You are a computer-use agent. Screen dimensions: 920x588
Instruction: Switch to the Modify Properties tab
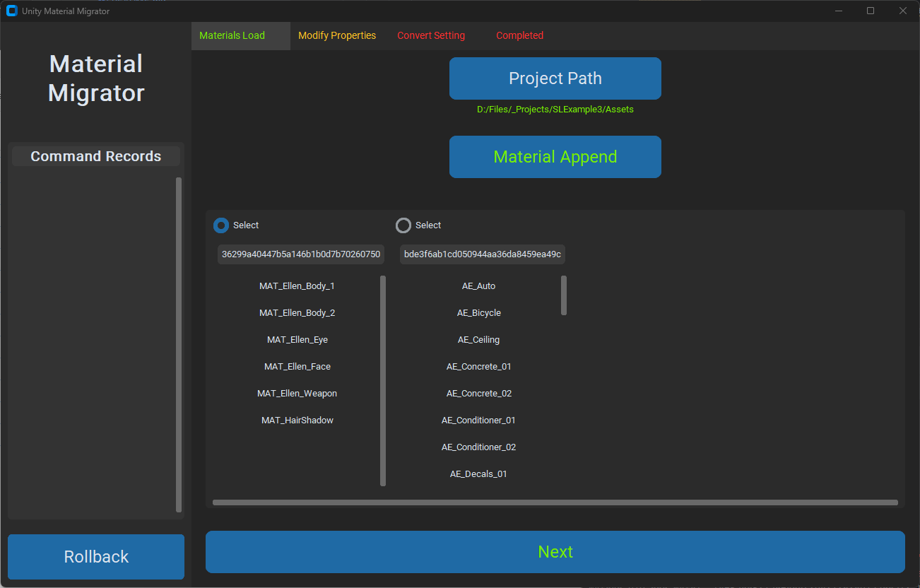tap(337, 35)
